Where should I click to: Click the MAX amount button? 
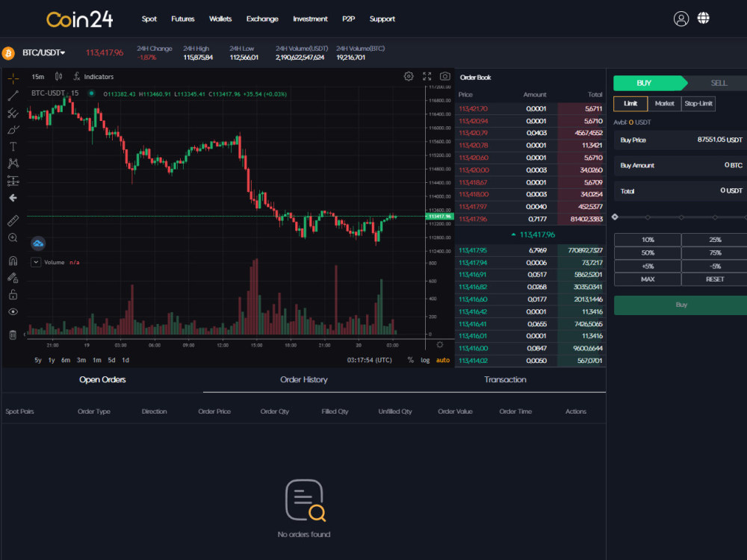[648, 279]
